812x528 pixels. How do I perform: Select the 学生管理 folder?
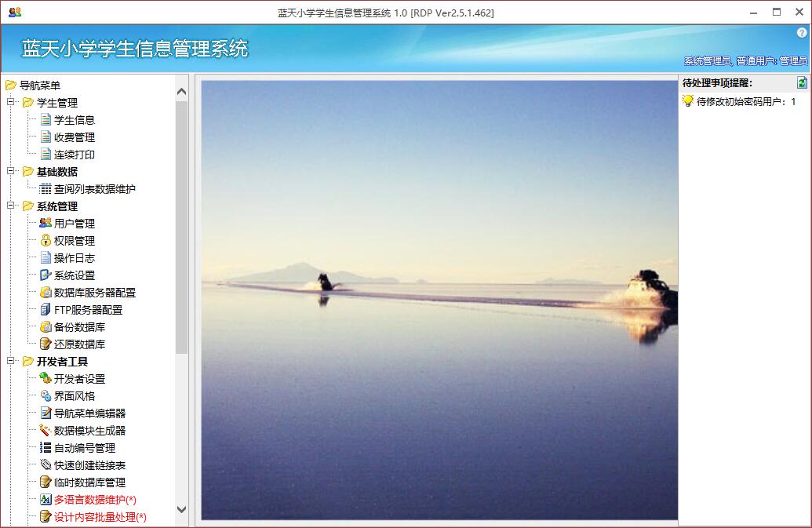pos(57,103)
